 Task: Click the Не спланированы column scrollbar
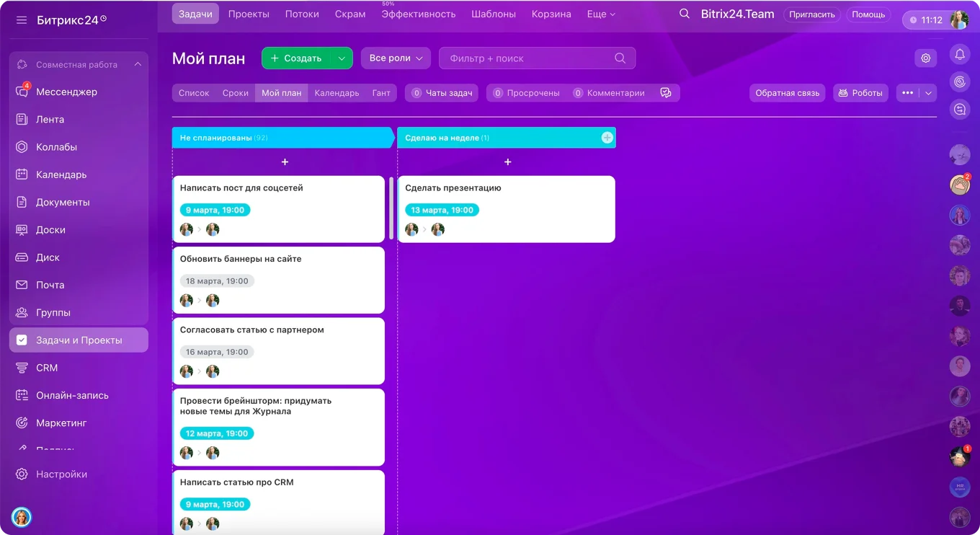point(391,209)
